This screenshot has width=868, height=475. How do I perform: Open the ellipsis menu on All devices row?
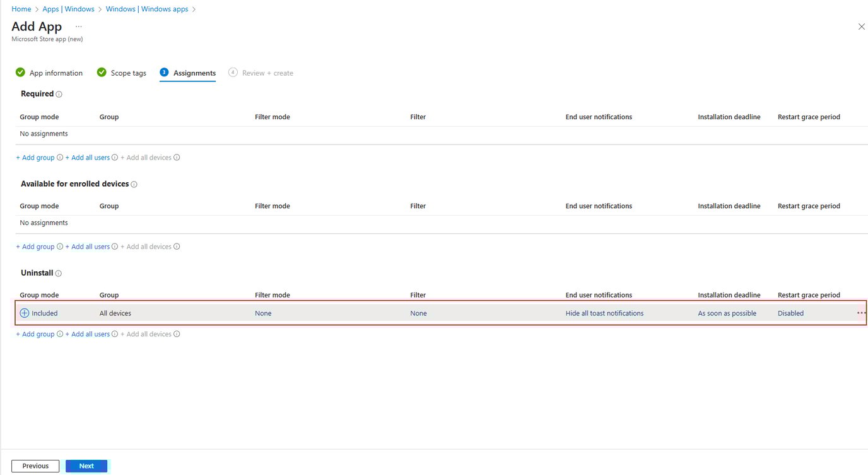click(x=861, y=313)
